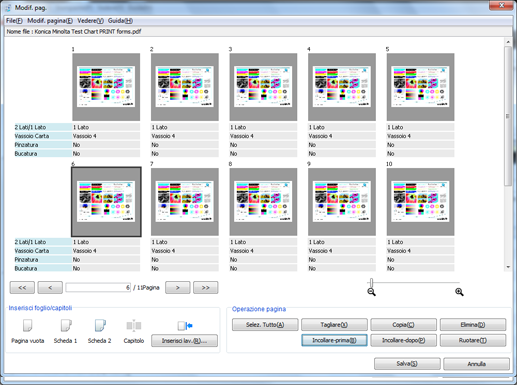Viewport: 517px width, 385px height.
Task: Click the zoom in magnifier icon
Action: [459, 292]
